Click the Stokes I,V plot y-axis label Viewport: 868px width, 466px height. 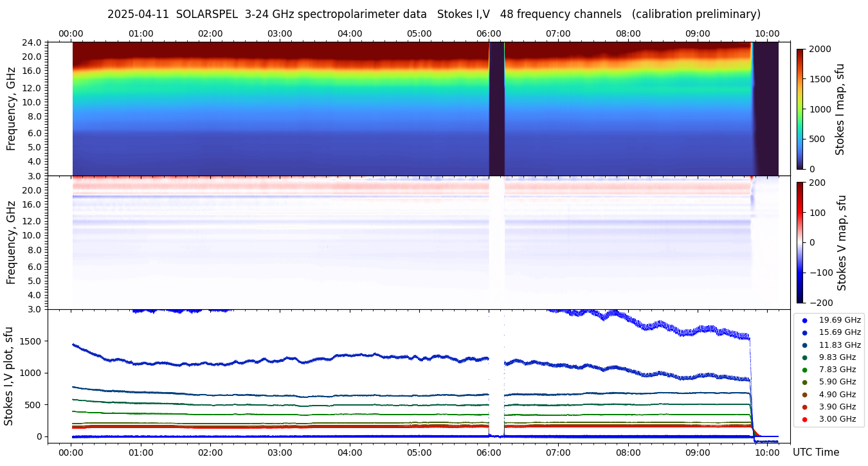coord(9,375)
